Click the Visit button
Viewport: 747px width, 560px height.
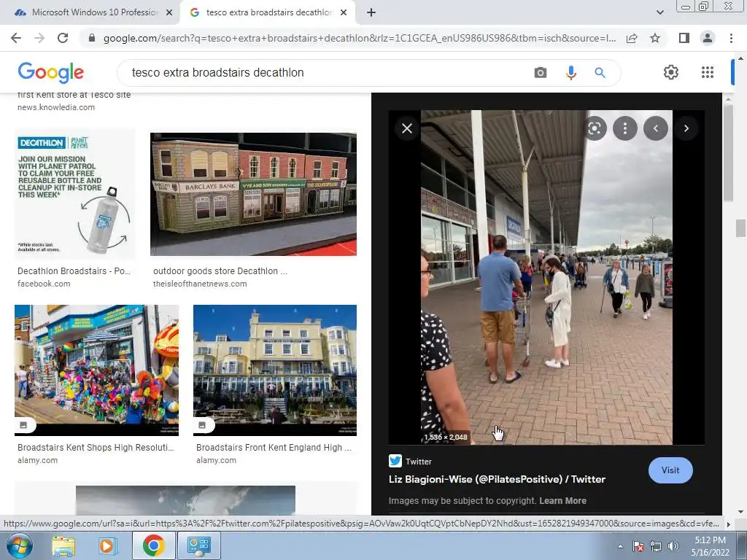tap(670, 470)
